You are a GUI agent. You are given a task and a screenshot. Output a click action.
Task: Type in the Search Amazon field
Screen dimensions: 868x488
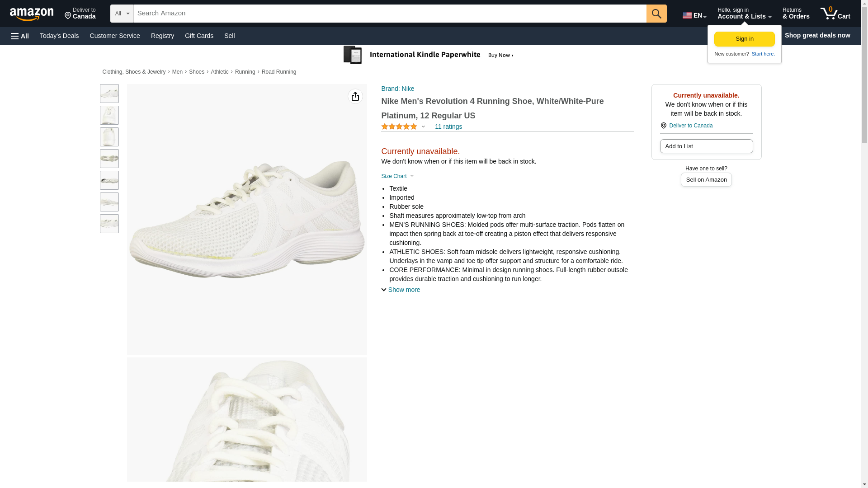pyautogui.click(x=389, y=14)
